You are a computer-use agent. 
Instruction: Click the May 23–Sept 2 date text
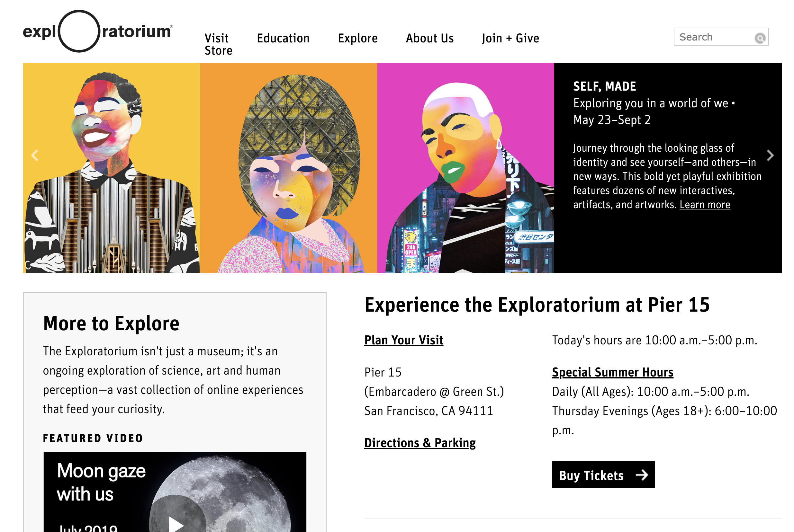612,120
